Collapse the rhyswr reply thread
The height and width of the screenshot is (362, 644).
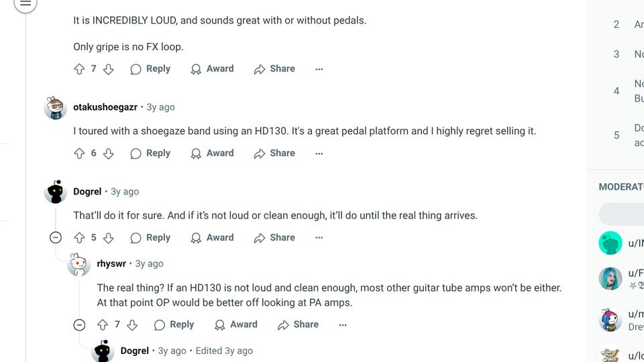point(79,325)
